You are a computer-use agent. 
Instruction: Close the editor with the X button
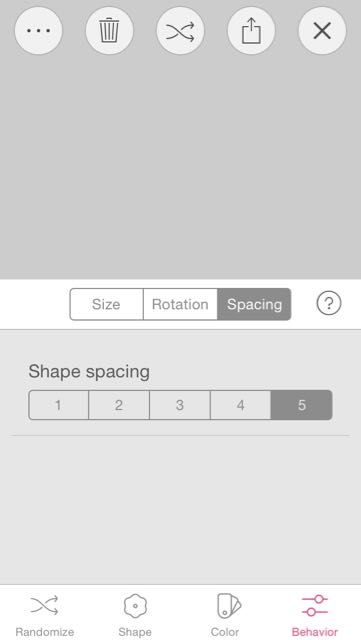coord(322,31)
